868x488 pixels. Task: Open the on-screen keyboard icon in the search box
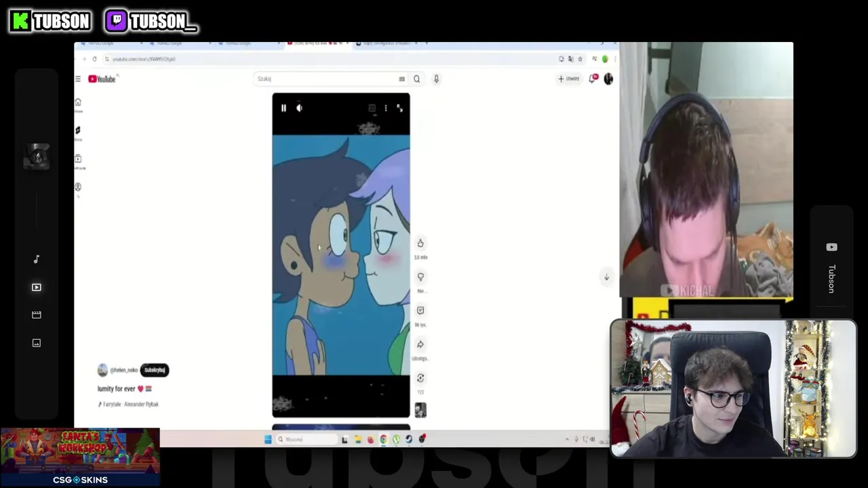[x=401, y=79]
